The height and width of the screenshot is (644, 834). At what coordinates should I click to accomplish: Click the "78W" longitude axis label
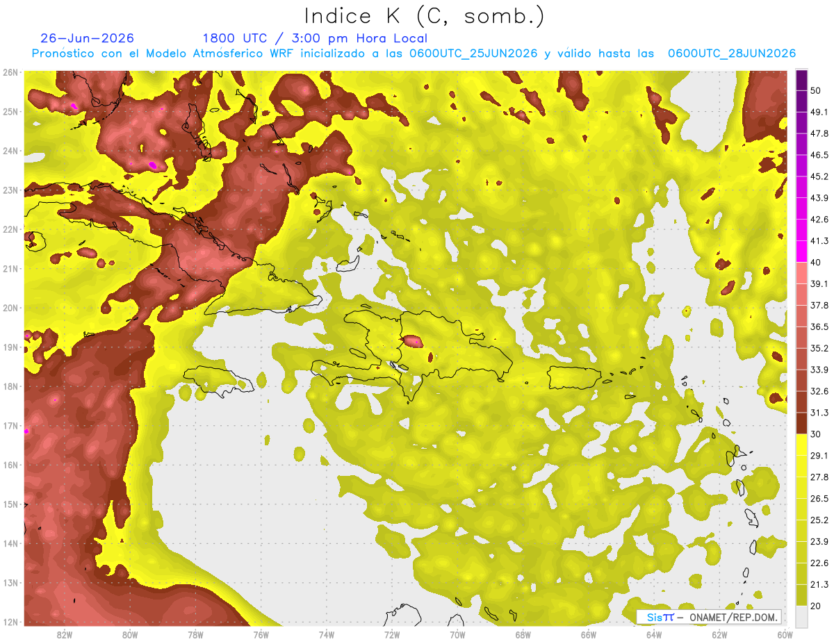[195, 634]
